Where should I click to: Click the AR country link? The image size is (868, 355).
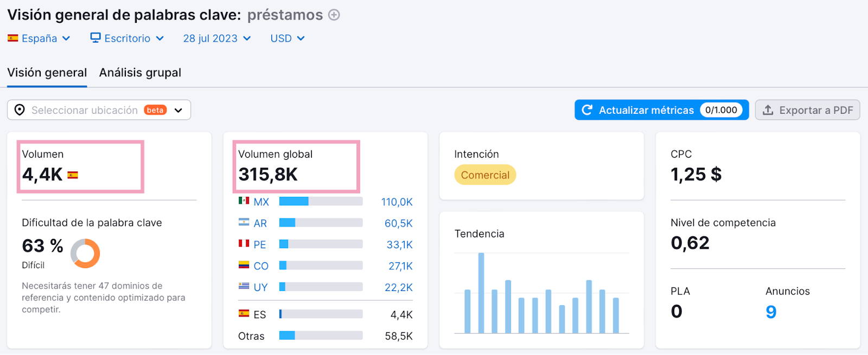260,223
